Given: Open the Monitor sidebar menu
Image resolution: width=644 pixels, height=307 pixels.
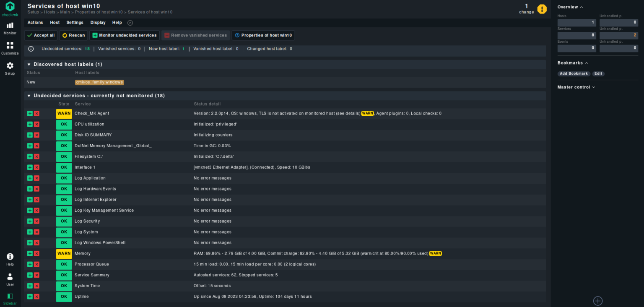Looking at the screenshot, I should click(10, 28).
